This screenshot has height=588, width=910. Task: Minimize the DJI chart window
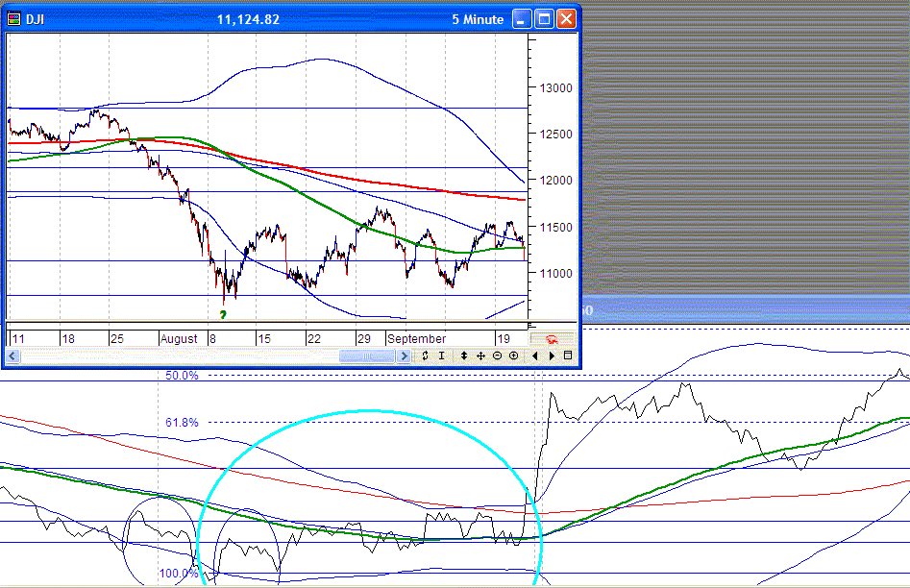click(x=522, y=19)
